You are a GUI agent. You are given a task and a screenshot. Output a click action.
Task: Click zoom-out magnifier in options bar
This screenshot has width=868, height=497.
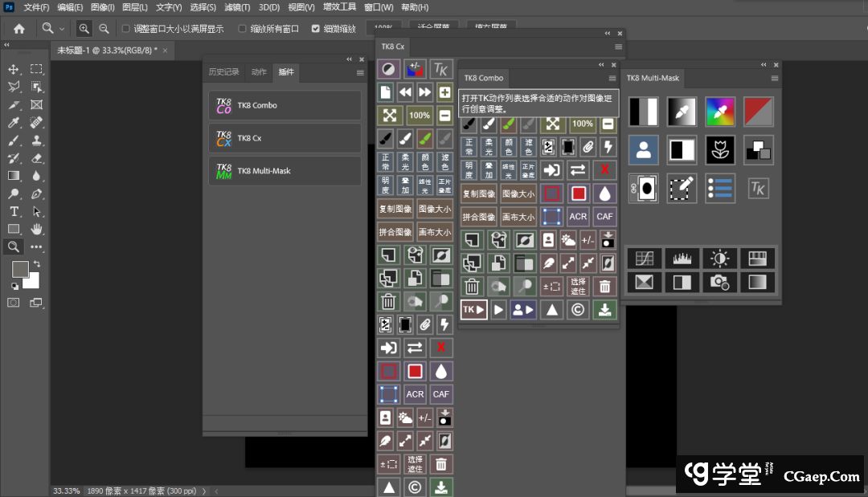[104, 28]
